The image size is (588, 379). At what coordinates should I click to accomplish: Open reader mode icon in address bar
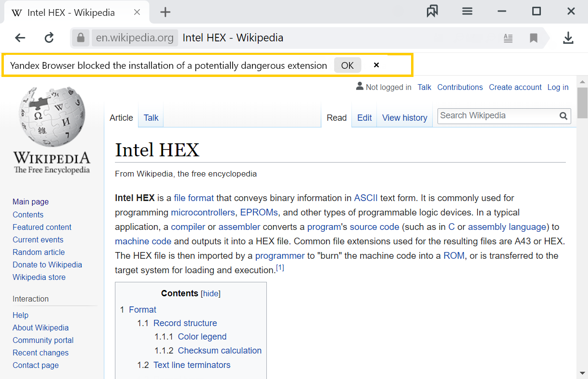tap(508, 38)
